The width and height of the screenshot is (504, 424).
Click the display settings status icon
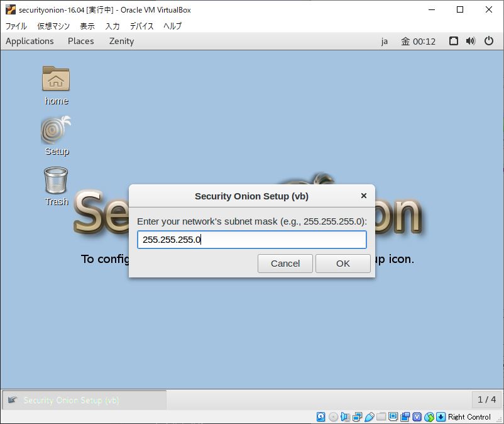tap(393, 417)
